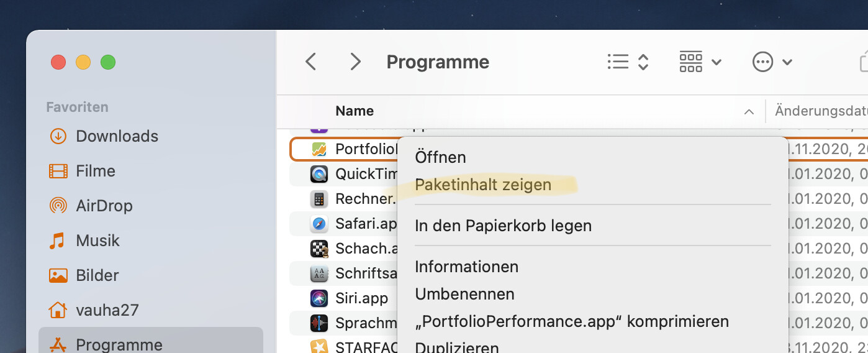Select the Schach chess app icon

(319, 249)
